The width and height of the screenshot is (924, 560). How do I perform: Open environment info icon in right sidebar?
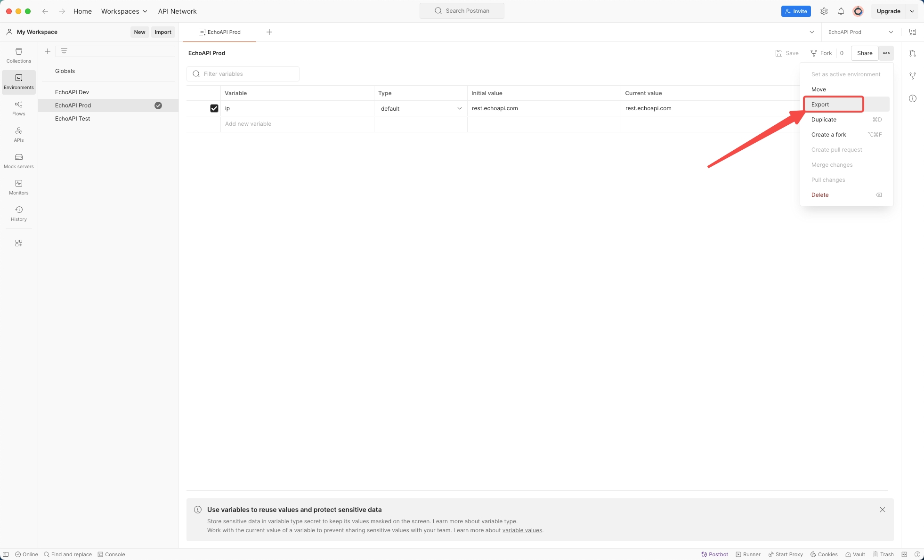[913, 98]
